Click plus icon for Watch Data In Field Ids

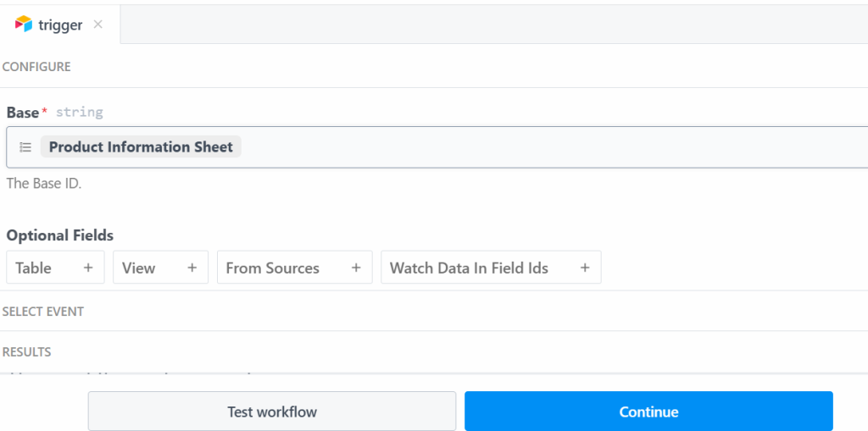coord(585,268)
